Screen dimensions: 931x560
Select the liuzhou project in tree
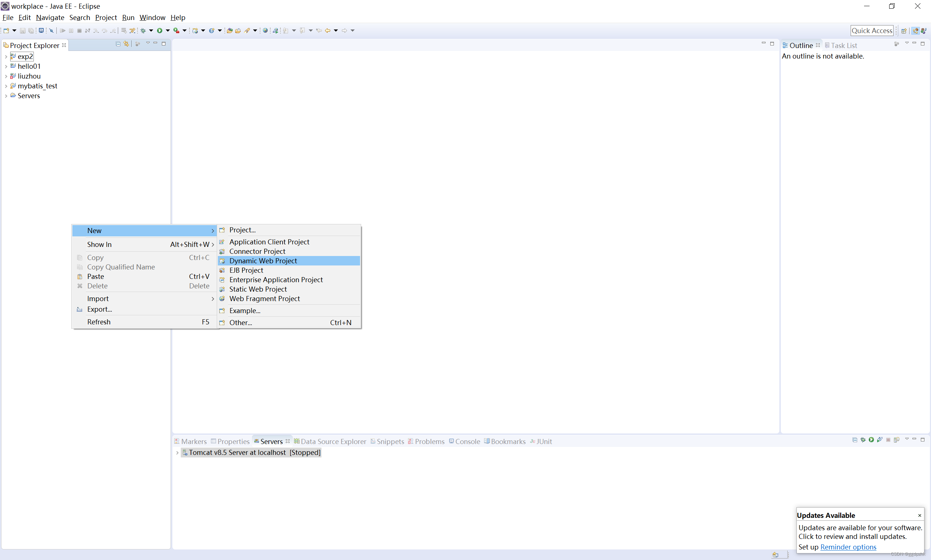click(29, 76)
